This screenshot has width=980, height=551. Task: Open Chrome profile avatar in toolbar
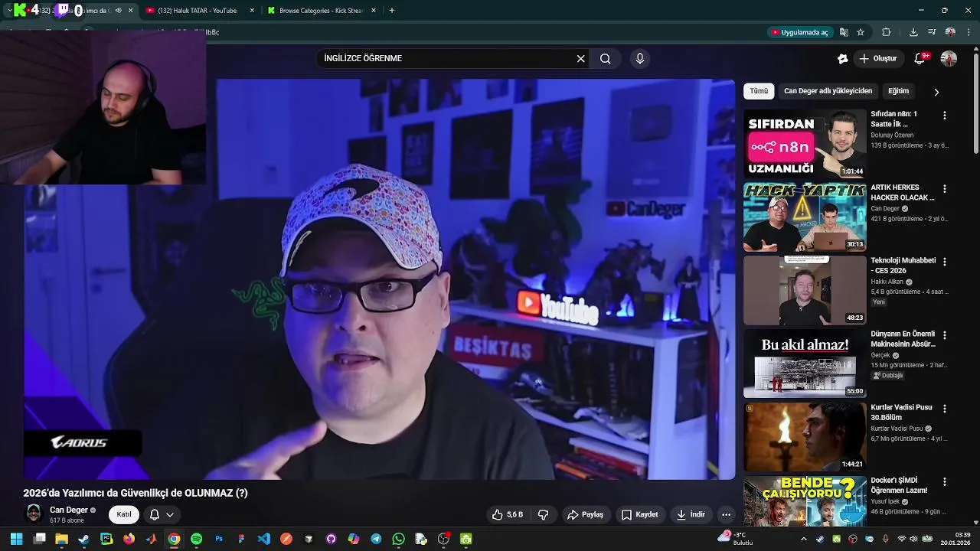click(x=950, y=32)
